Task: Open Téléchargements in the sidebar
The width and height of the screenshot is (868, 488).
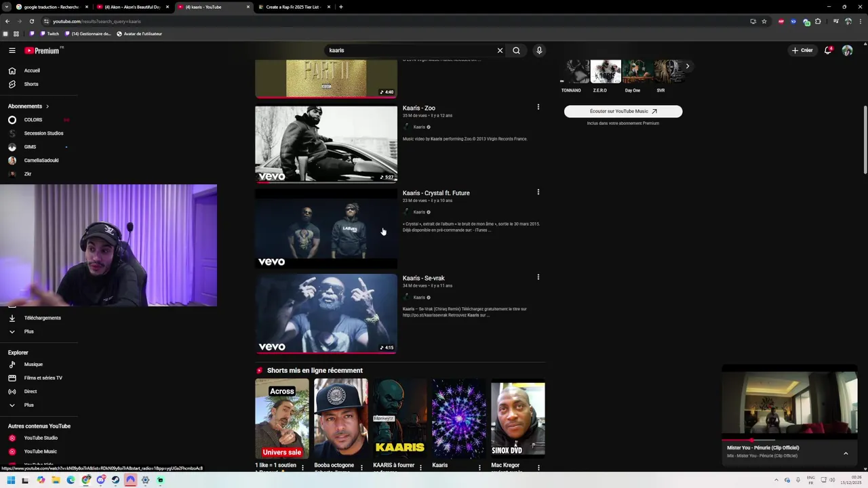Action: 42,318
